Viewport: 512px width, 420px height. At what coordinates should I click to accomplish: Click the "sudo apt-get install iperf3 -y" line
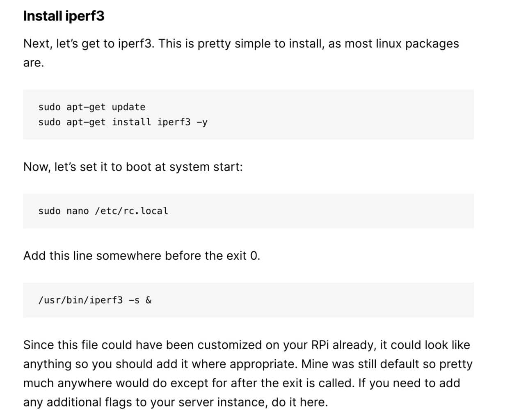[123, 122]
